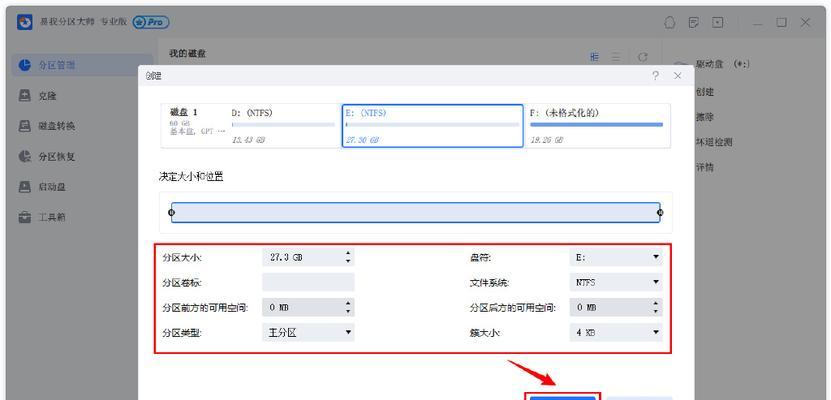Switch to grid view of my disks
Screen dimensions: 831x400
pos(595,57)
